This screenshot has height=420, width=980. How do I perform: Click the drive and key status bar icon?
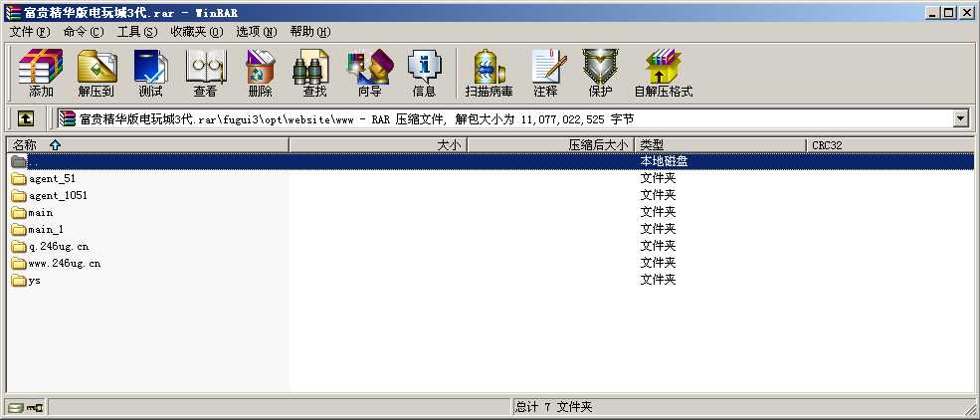pos(26,407)
